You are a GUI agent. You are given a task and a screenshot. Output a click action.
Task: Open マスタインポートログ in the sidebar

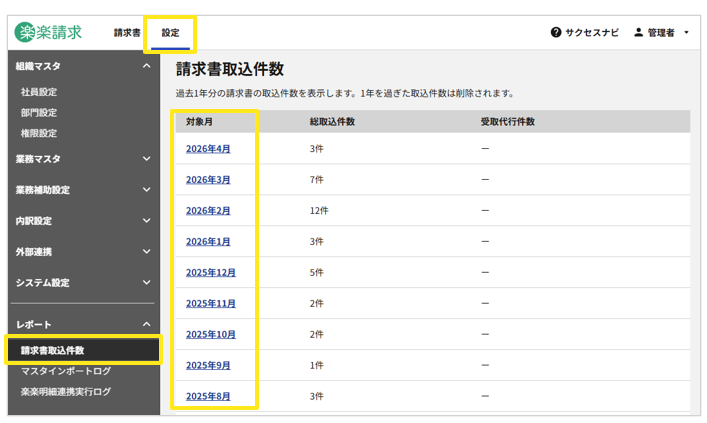(x=66, y=371)
